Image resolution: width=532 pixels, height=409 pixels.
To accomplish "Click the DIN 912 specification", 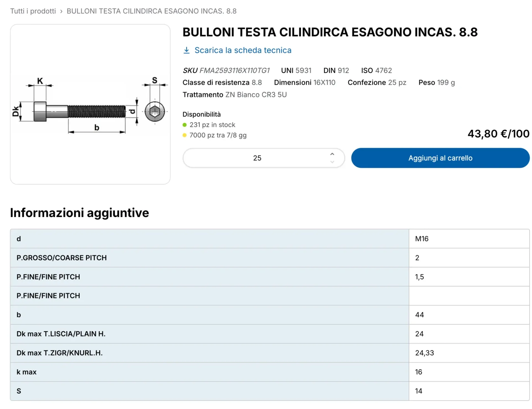I will [x=336, y=70].
